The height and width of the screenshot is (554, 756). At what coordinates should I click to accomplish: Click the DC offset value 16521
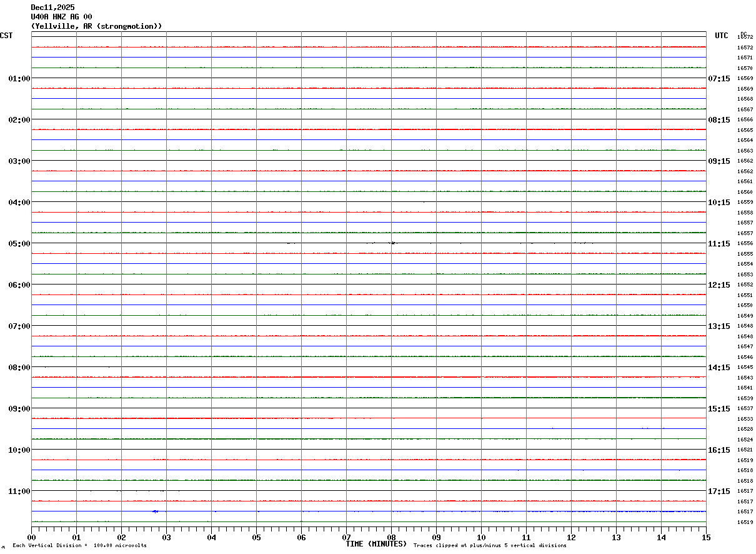745,450
